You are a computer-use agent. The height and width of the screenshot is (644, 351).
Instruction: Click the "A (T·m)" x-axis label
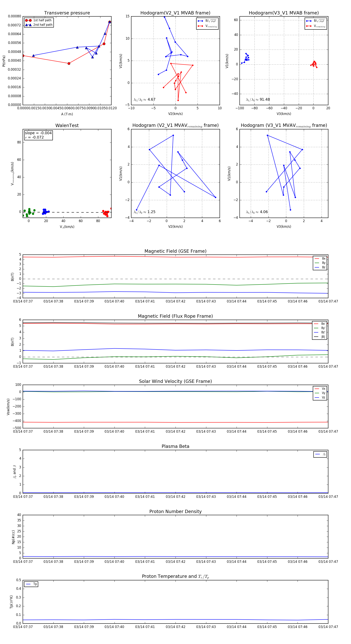pyautogui.click(x=67, y=114)
